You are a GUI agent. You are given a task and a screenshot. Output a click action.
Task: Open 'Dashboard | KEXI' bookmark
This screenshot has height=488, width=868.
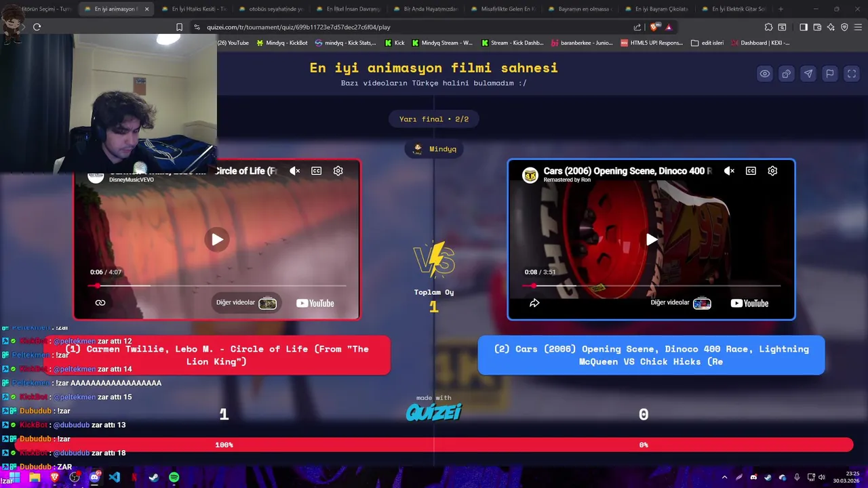click(x=760, y=43)
